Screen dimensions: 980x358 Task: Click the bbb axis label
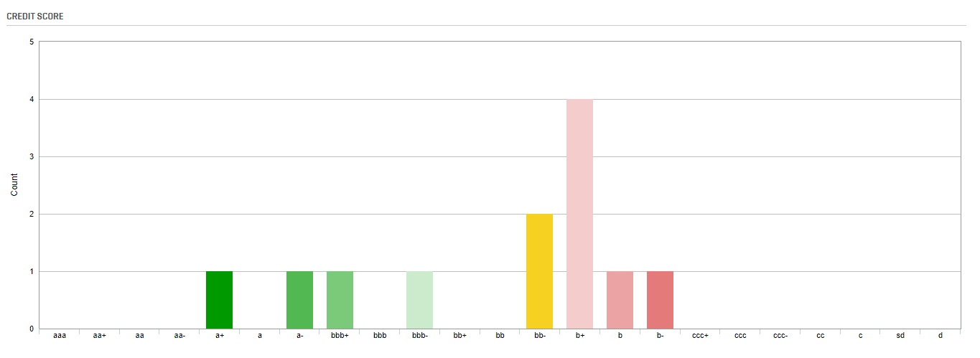380,335
